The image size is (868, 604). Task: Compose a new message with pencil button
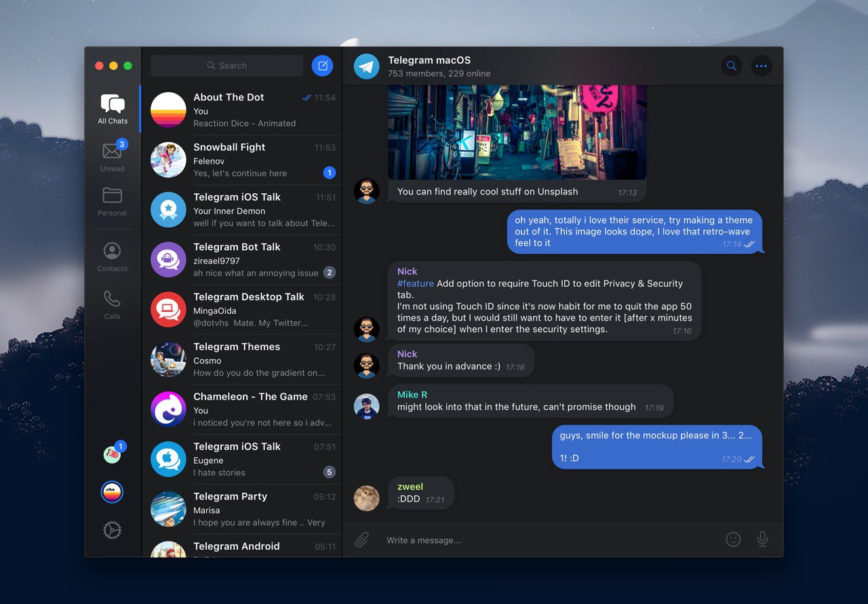point(323,66)
